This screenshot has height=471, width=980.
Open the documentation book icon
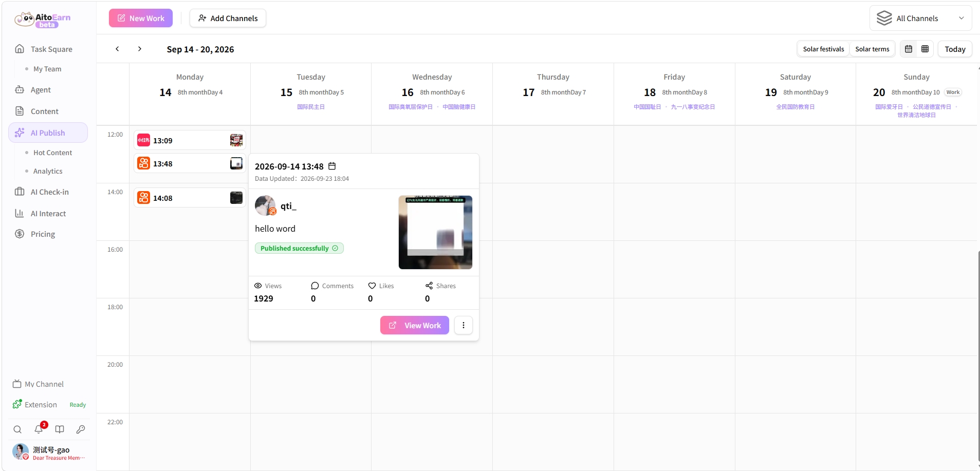pos(60,429)
